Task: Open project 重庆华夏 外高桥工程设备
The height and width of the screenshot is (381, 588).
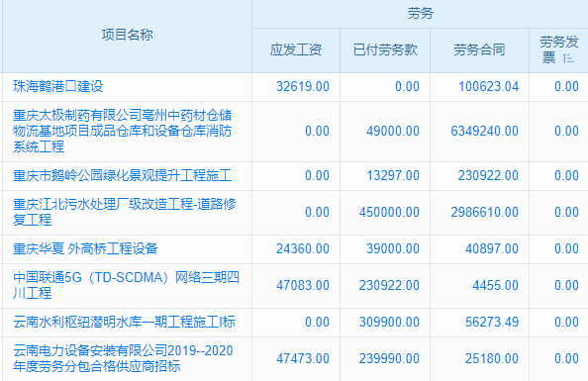Action: pos(85,248)
